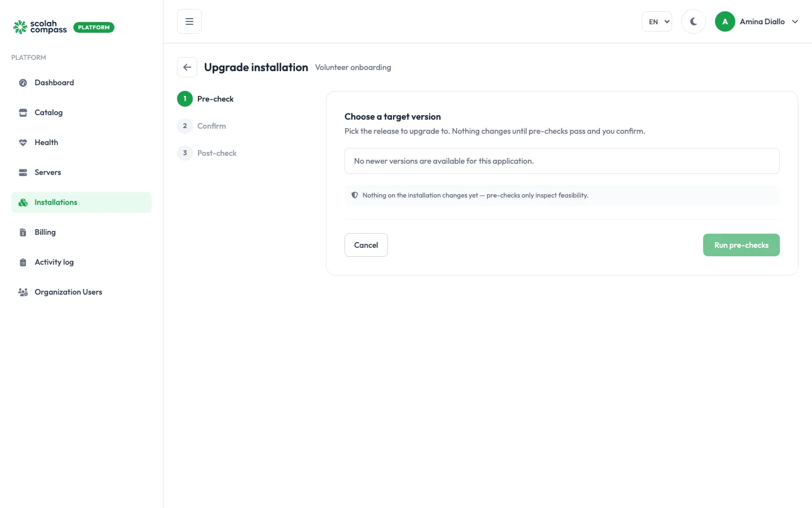Click the Servers icon in sidebar
The height and width of the screenshot is (508, 812).
23,173
